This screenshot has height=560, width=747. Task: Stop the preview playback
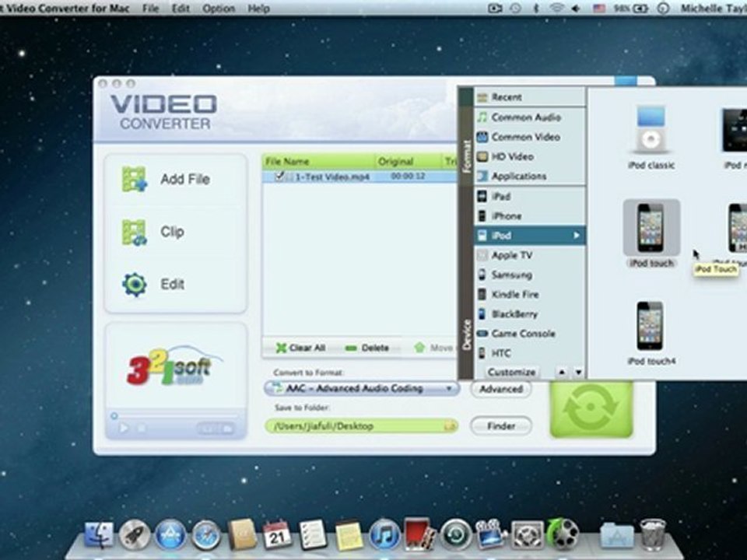click(142, 428)
